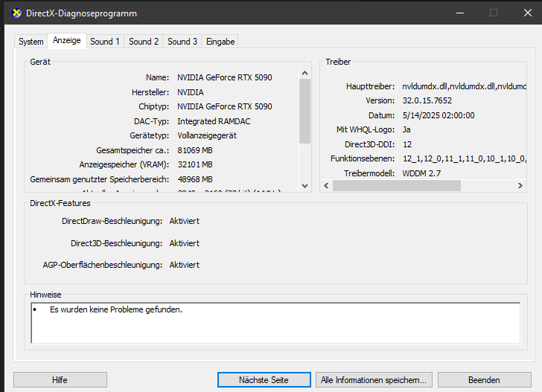Click the Anzeigespeicher (VRAM) label
Screen dimensions: 542x392
click(x=124, y=164)
